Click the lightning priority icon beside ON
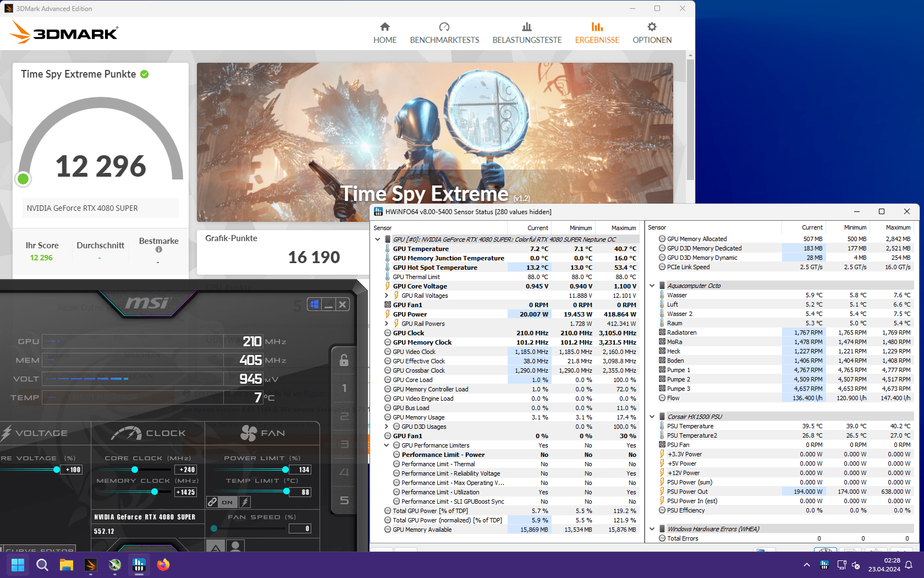 click(245, 502)
